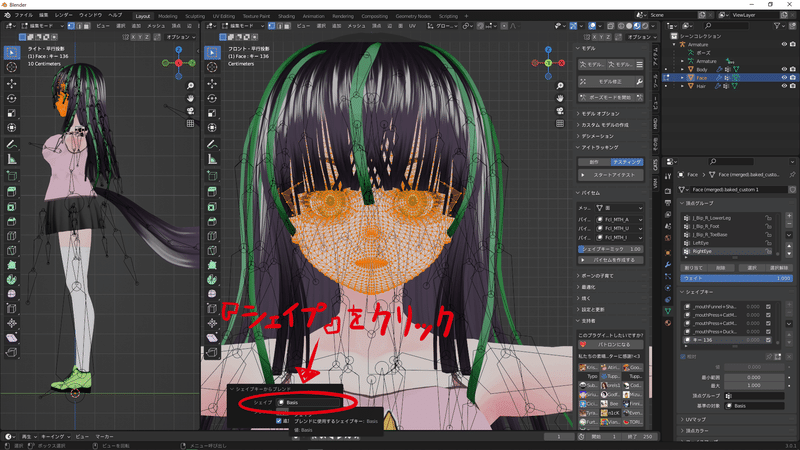Screen dimensions: 800x450
Task: Expand モデルオプション panel
Action: coord(601,114)
